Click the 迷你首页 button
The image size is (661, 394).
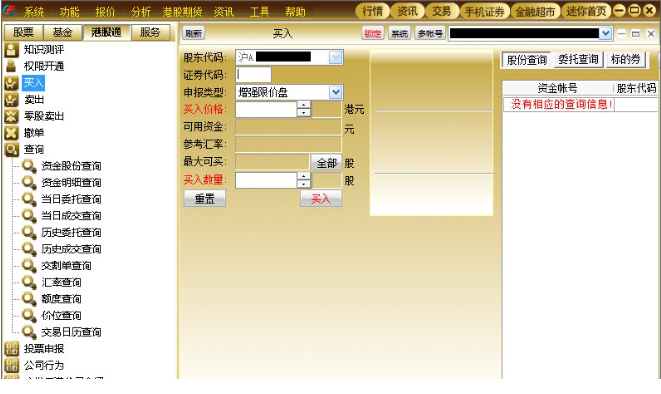(586, 11)
